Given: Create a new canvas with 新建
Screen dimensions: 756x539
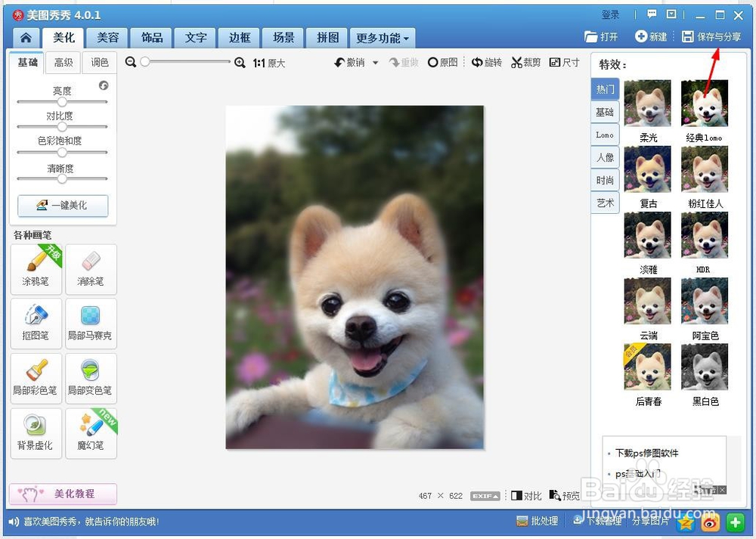Looking at the screenshot, I should pyautogui.click(x=651, y=36).
